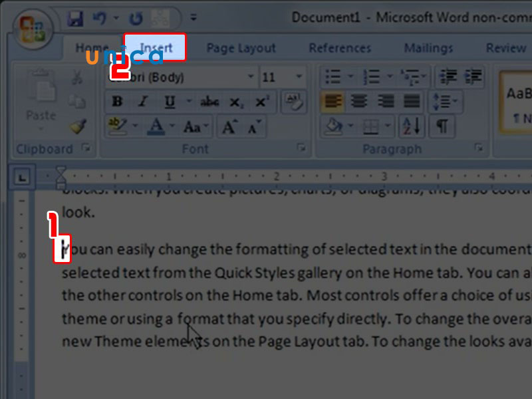Open Paragraph dialog launcher
The height and width of the screenshot is (399, 532).
click(478, 148)
